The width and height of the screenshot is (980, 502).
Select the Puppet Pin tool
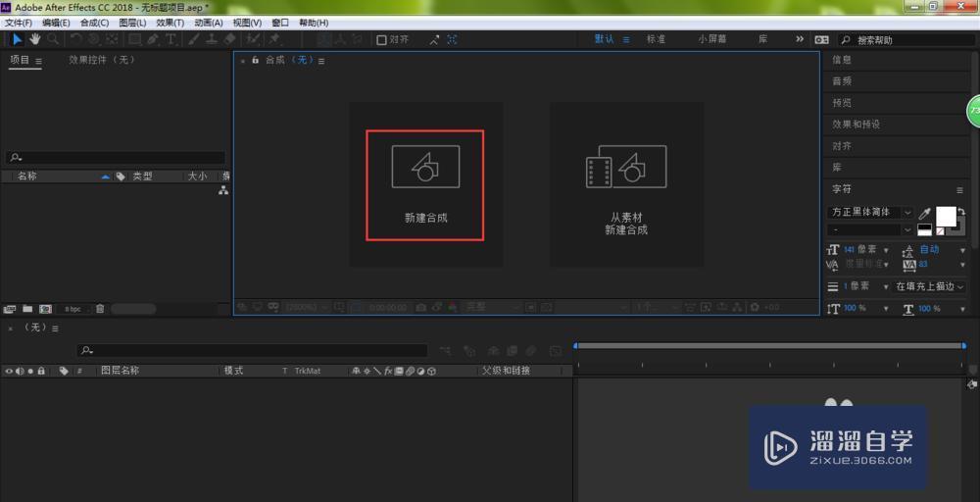pyautogui.click(x=273, y=39)
